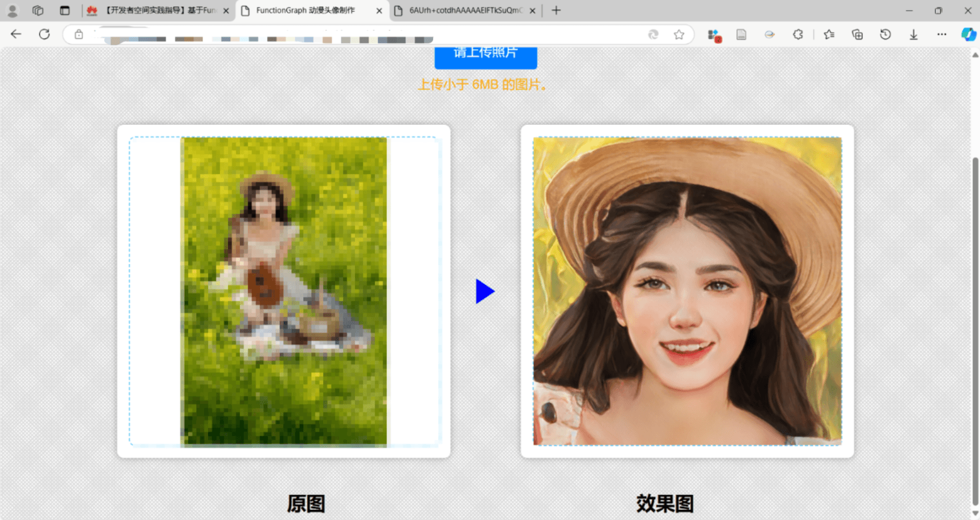This screenshot has height=520, width=980.
Task: Open the browsing History icon
Action: pos(885,35)
